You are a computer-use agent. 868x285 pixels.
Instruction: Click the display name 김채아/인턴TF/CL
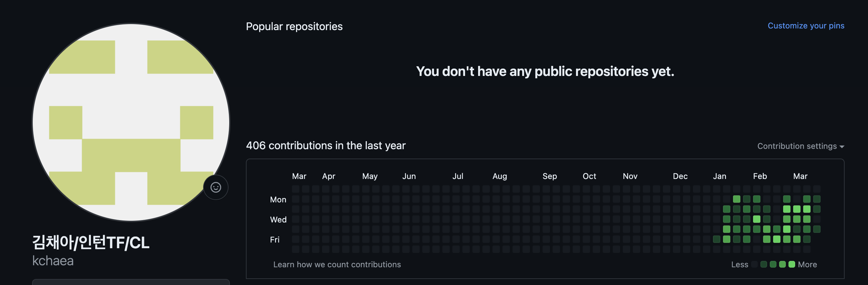click(91, 242)
